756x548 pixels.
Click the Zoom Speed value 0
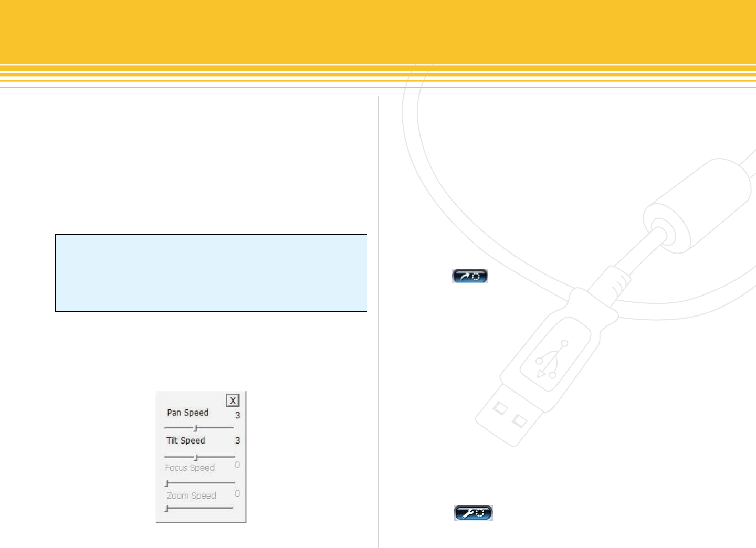237,493
